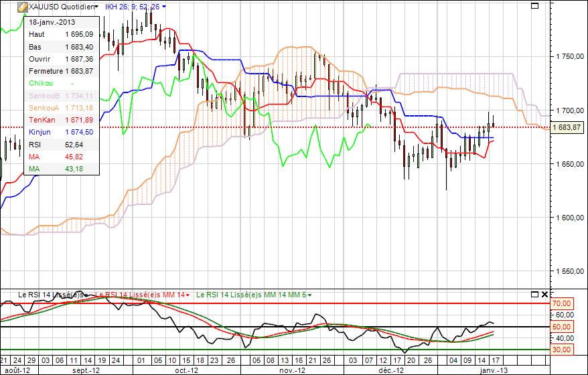This screenshot has height=375, width=588.
Task: Open the Le RSI 14 Lissé(e)s dropdown
Action: 87,295
